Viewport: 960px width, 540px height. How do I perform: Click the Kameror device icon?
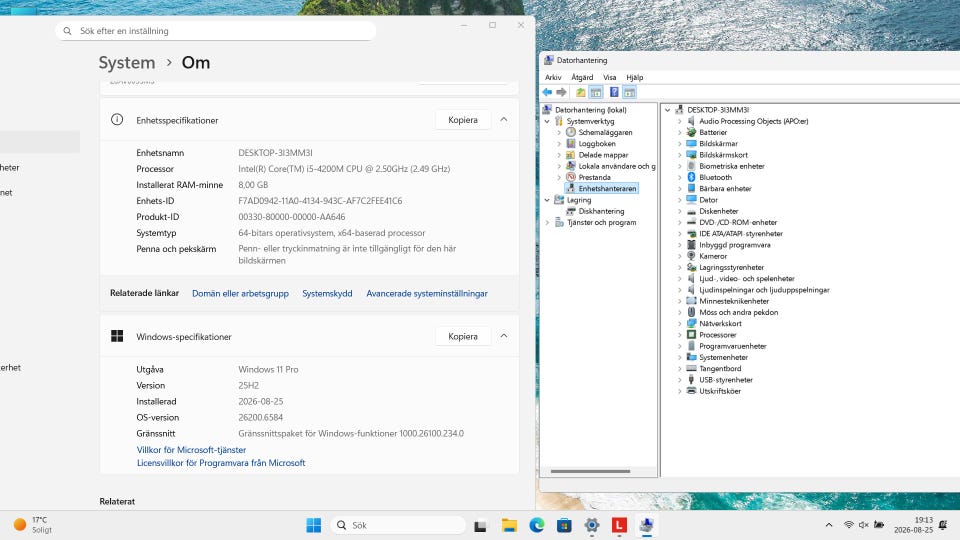(691, 256)
